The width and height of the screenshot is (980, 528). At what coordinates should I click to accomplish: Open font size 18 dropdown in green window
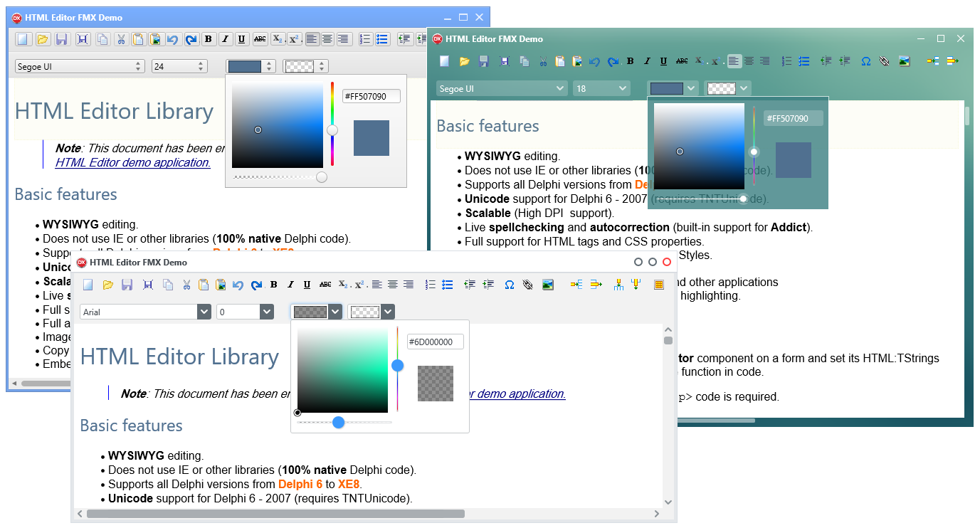click(x=601, y=88)
